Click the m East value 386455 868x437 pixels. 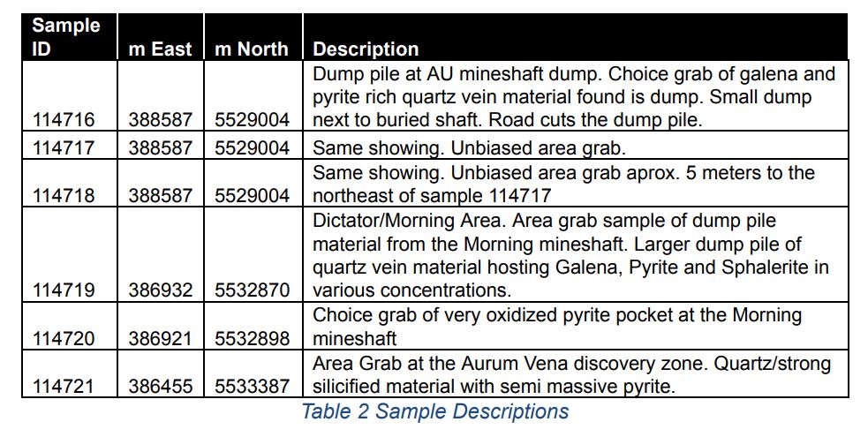coord(160,386)
